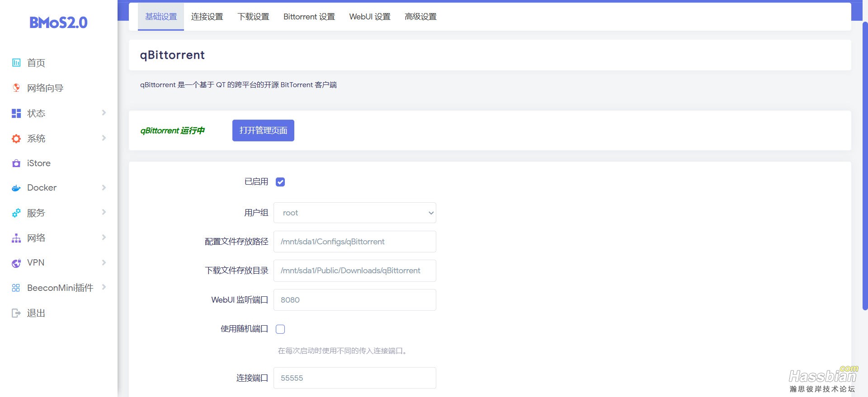This screenshot has height=397, width=868.
Task: Click the 连接端口 field showing 55555
Action: 355,378
